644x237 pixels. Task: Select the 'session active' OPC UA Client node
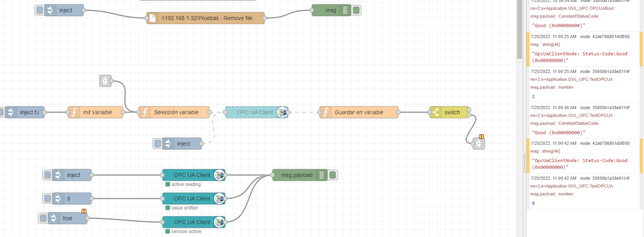pos(192,222)
